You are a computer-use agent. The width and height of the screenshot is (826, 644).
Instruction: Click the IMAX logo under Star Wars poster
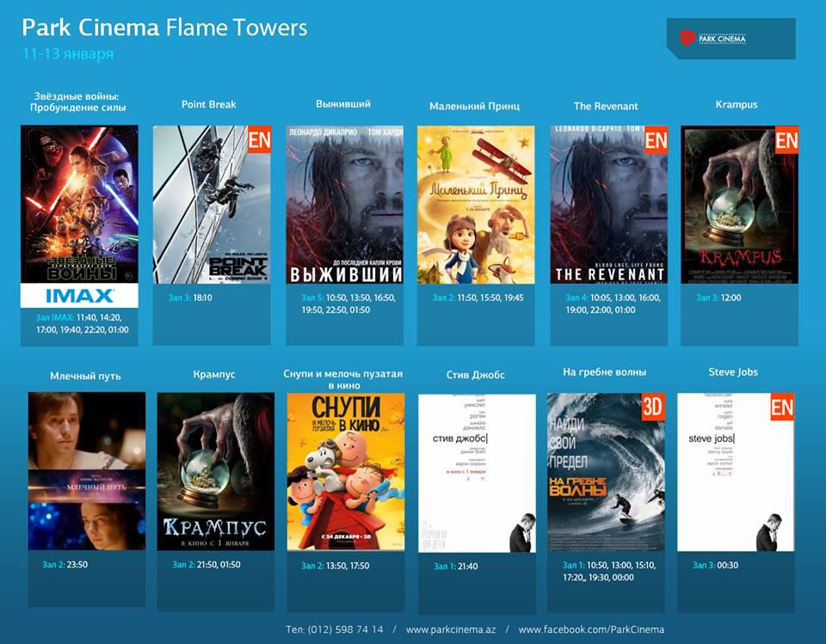pos(79,296)
